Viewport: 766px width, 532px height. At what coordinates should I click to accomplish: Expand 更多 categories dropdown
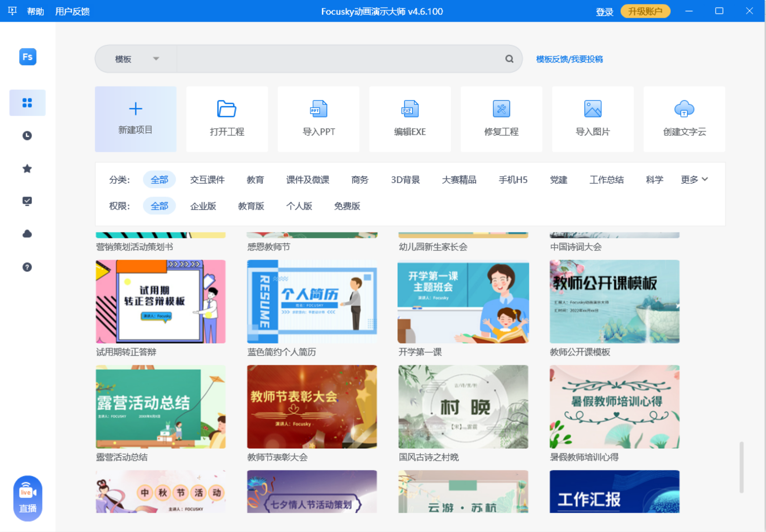(694, 179)
